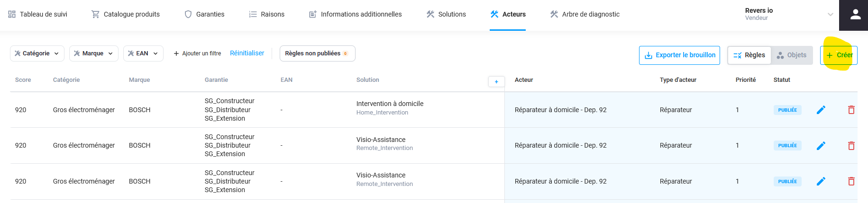Screen dimensions: 868x203
Task: Click Exporter le brouillon button
Action: pos(679,55)
